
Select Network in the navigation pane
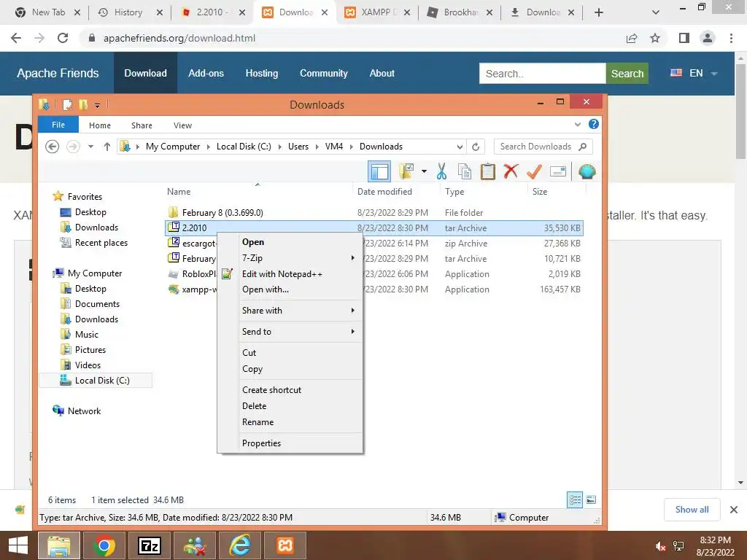coord(84,411)
